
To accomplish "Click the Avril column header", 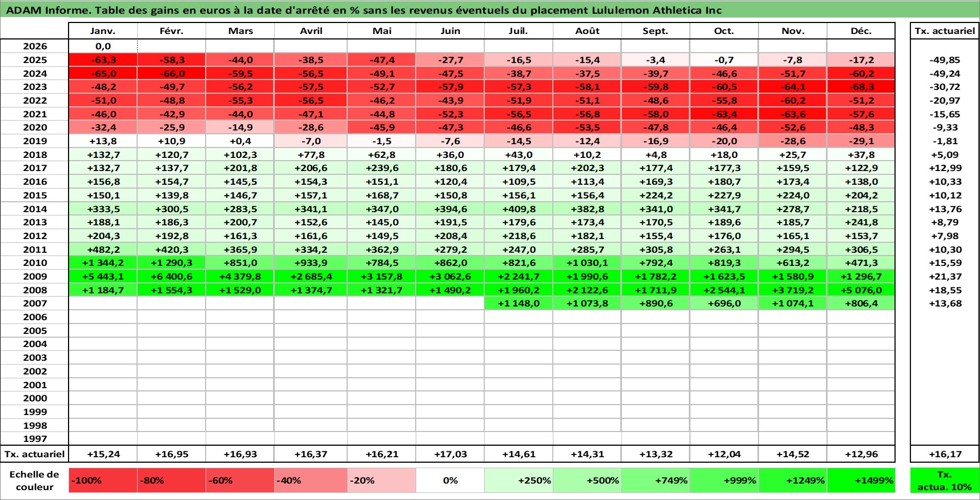I will point(311,31).
